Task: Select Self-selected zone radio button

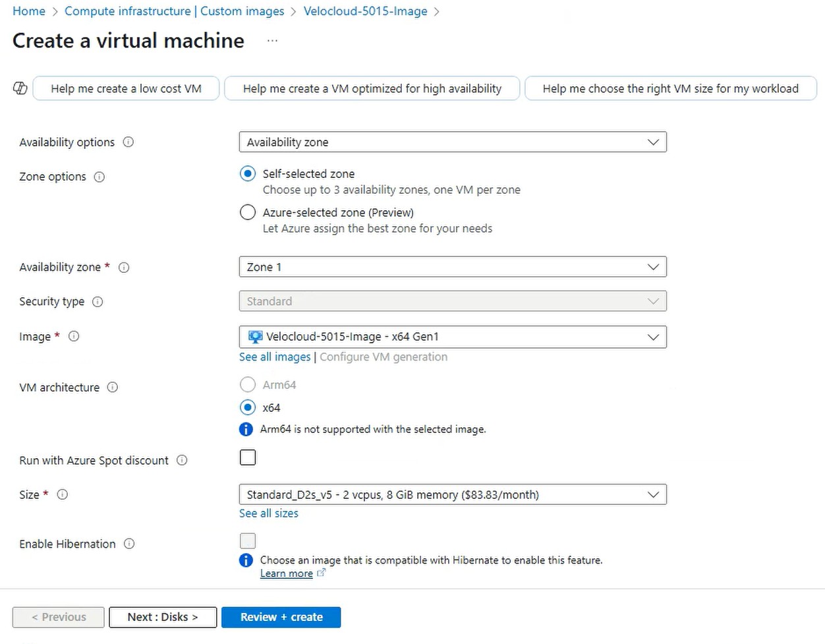Action: tap(248, 174)
